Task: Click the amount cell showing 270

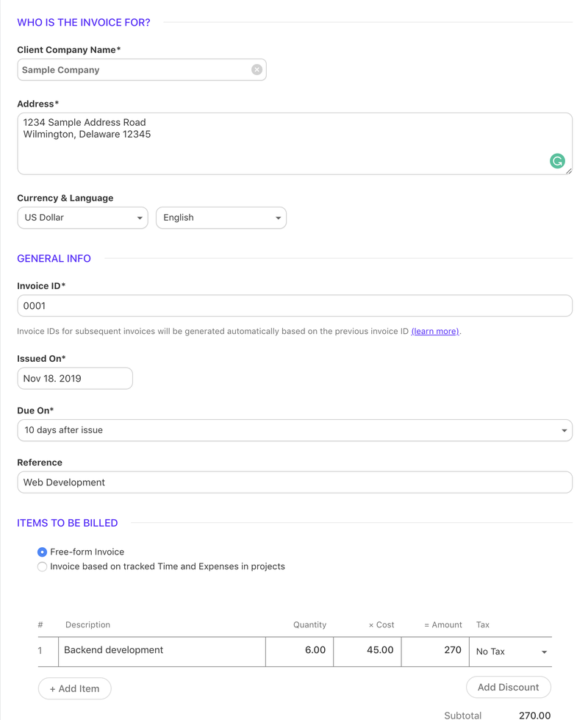Action: [435, 652]
